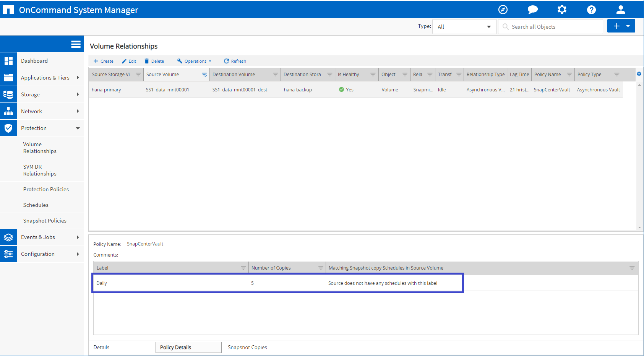The image size is (644, 356).
Task: Click the Source Volume column filter icon
Action: click(x=204, y=75)
